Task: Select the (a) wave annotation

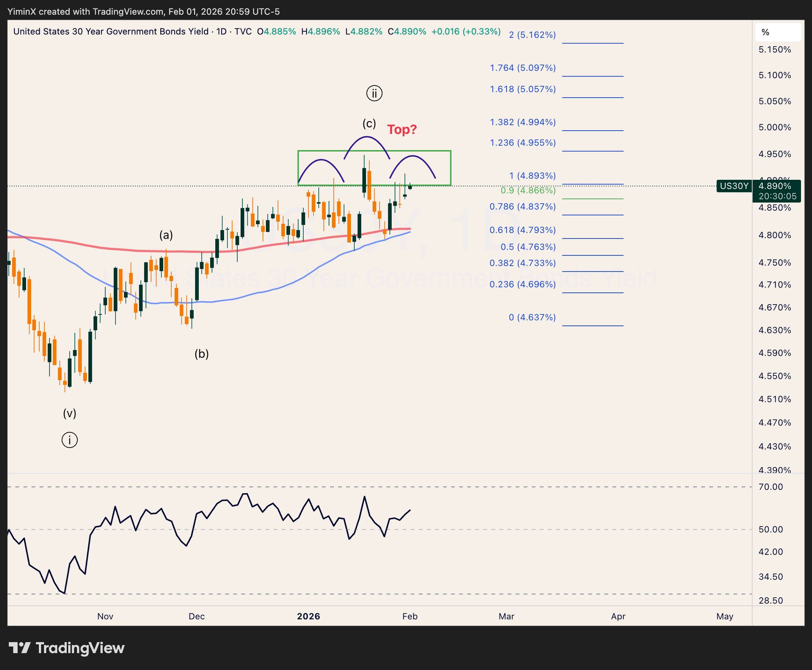Action: pos(166,235)
